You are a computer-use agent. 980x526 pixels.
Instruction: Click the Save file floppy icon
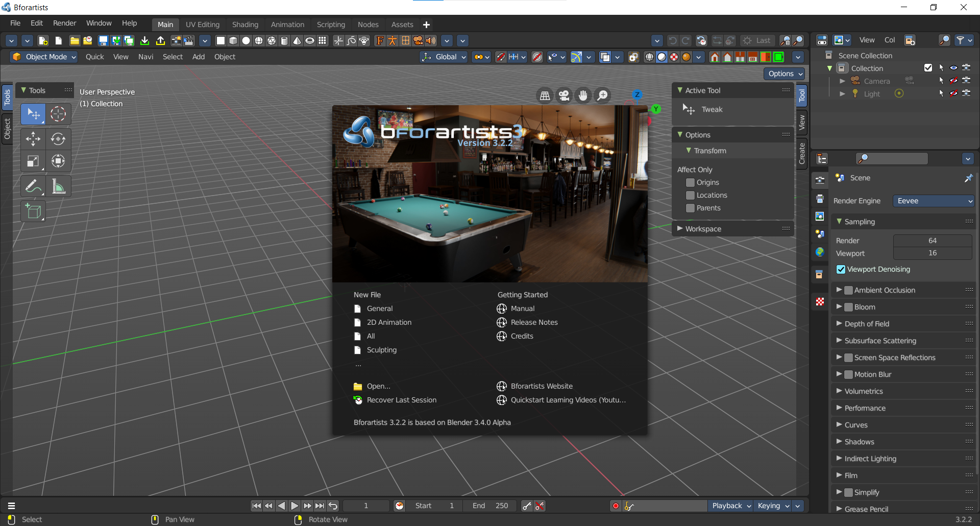tap(103, 41)
